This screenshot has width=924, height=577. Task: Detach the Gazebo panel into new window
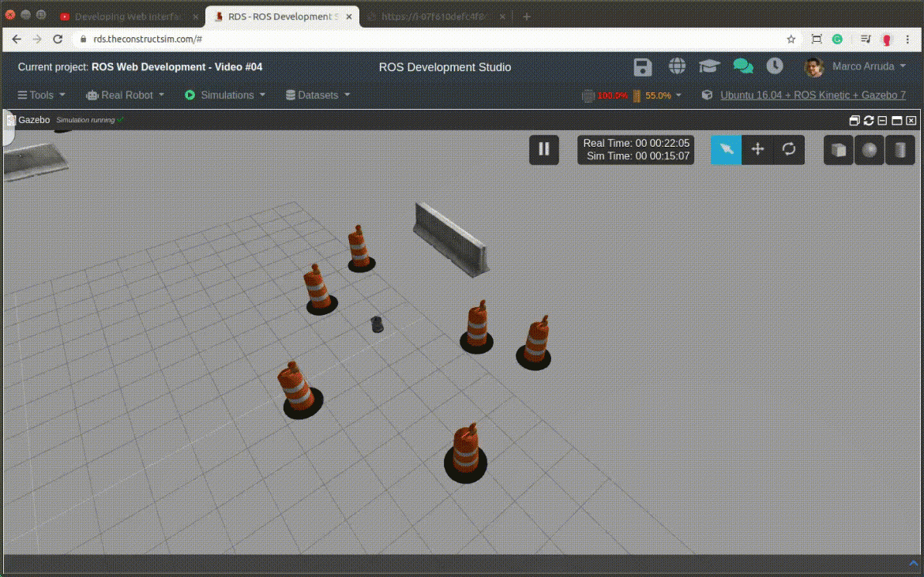click(854, 121)
